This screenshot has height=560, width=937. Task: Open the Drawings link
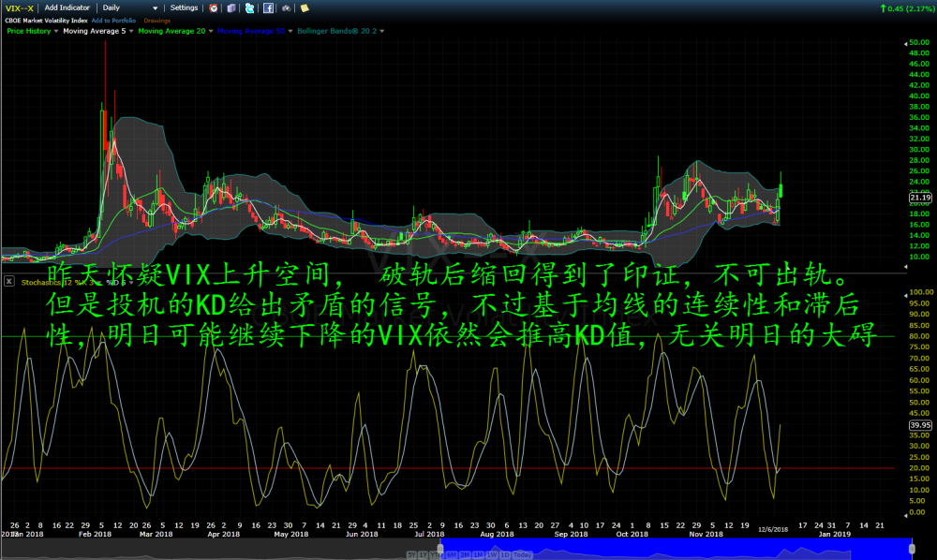156,20
